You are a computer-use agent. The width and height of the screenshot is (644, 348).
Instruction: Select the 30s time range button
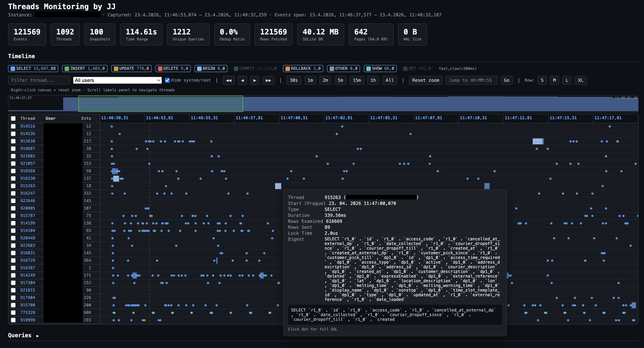(x=294, y=80)
